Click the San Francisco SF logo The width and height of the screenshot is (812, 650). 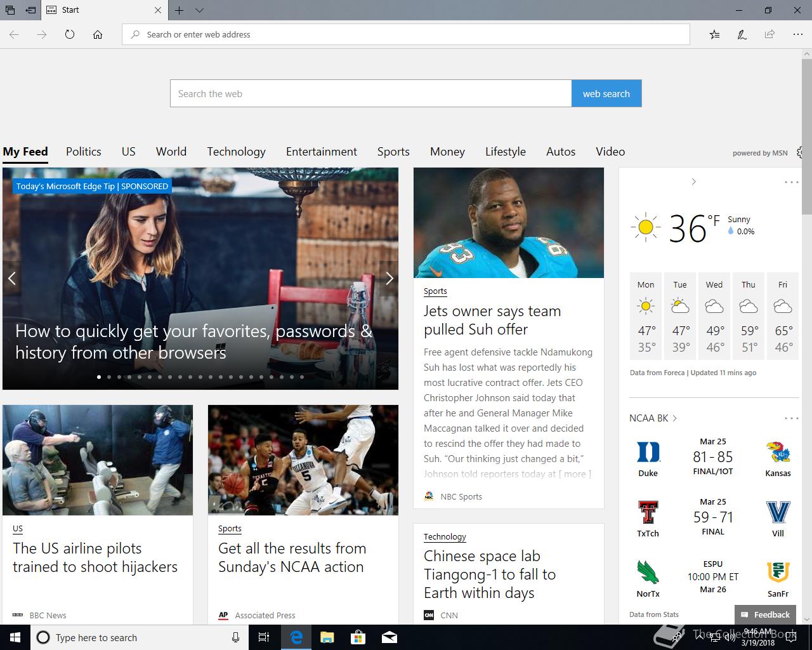[778, 573]
